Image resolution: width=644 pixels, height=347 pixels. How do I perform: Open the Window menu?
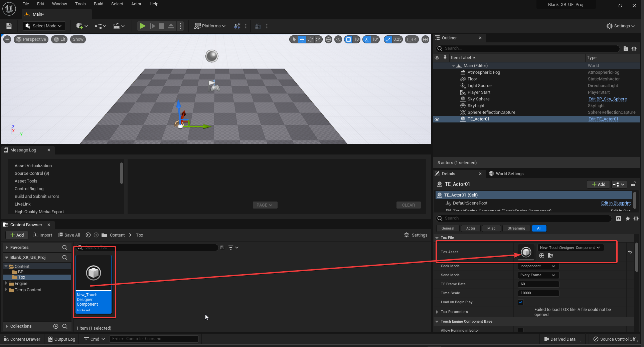point(59,4)
